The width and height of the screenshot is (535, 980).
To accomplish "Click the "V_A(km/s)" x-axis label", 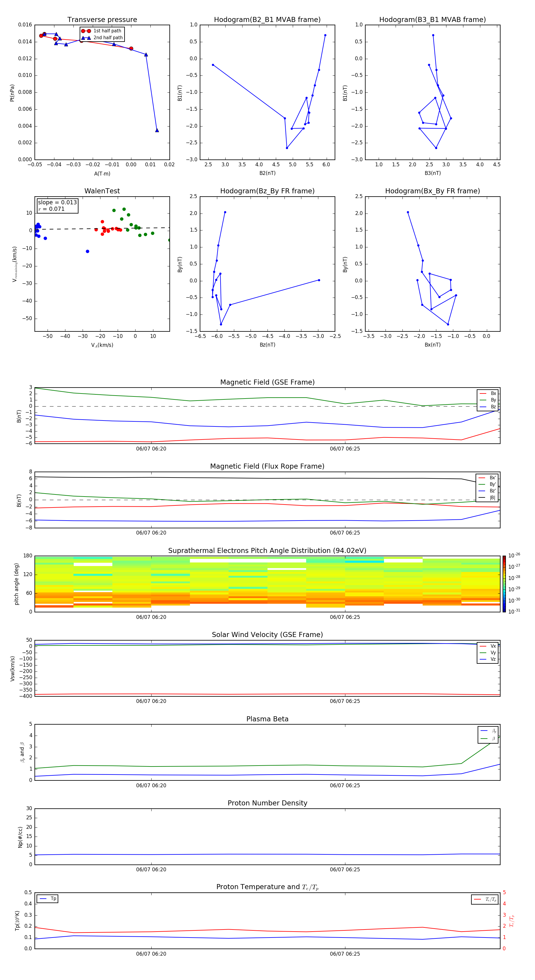I will coord(102,345).
